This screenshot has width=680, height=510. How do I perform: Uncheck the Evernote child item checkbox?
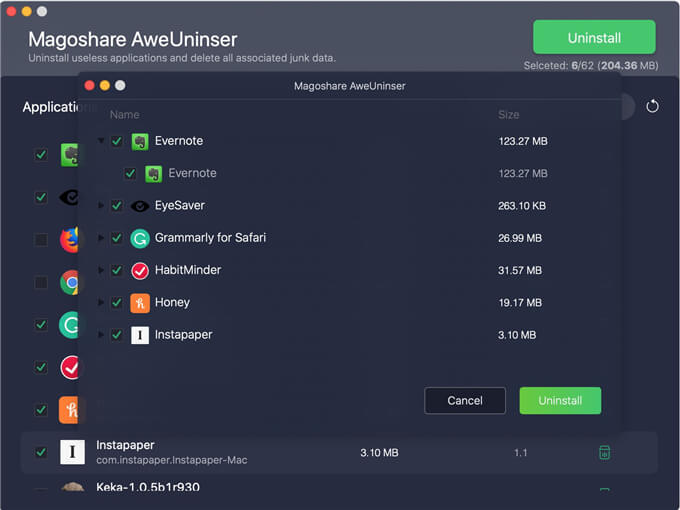pyautogui.click(x=130, y=173)
